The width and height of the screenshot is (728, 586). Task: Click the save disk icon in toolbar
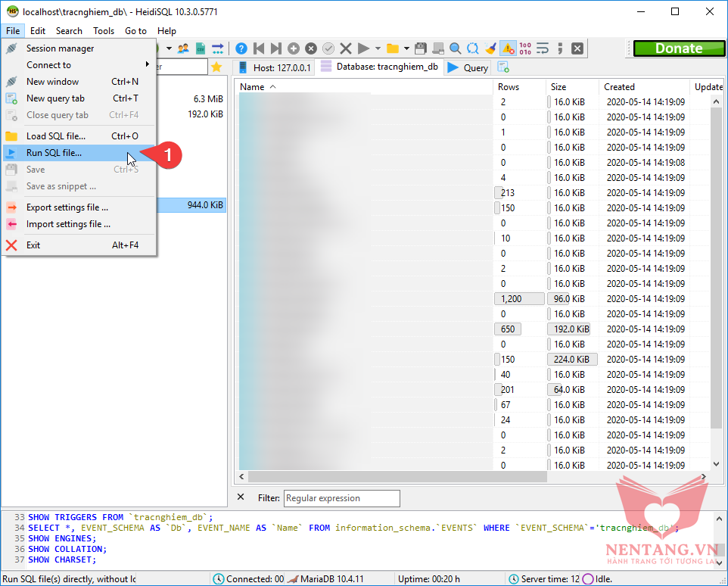tap(421, 48)
